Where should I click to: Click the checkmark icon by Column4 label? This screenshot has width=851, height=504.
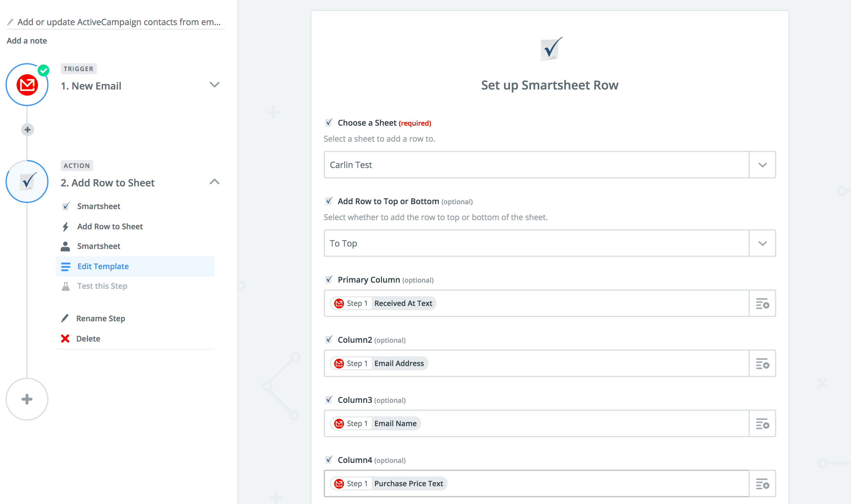329,460
